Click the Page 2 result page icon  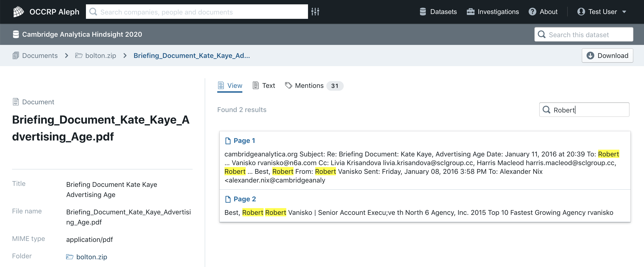coord(228,199)
